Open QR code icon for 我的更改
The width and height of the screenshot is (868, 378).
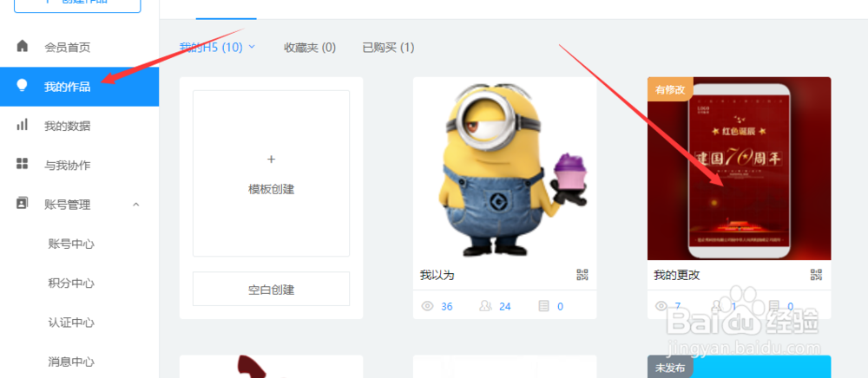click(816, 275)
